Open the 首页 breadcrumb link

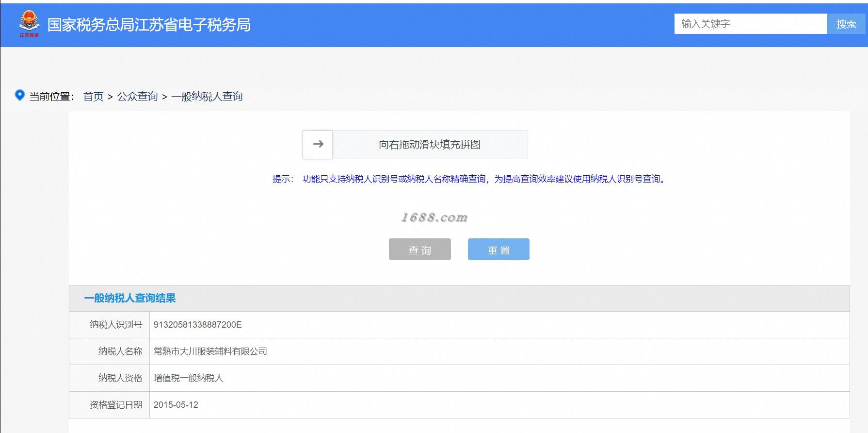(x=94, y=97)
